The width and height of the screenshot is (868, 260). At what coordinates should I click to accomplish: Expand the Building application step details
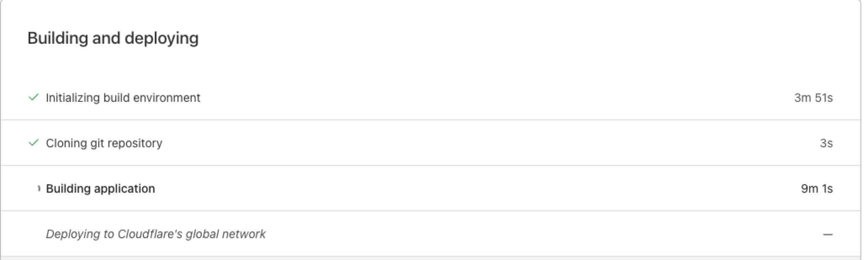pos(101,188)
